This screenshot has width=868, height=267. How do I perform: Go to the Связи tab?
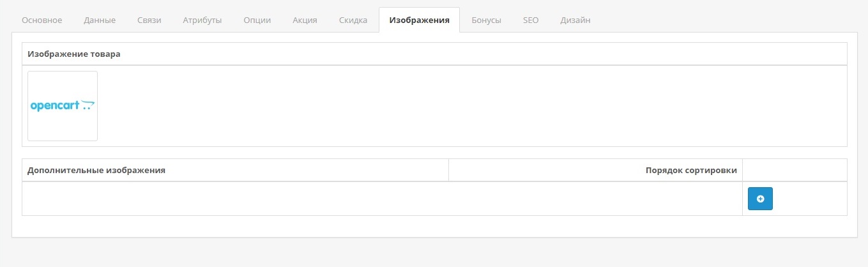pos(149,20)
